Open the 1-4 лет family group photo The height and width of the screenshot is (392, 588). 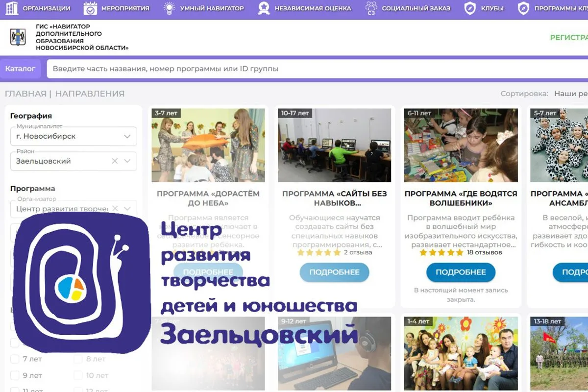point(461,353)
